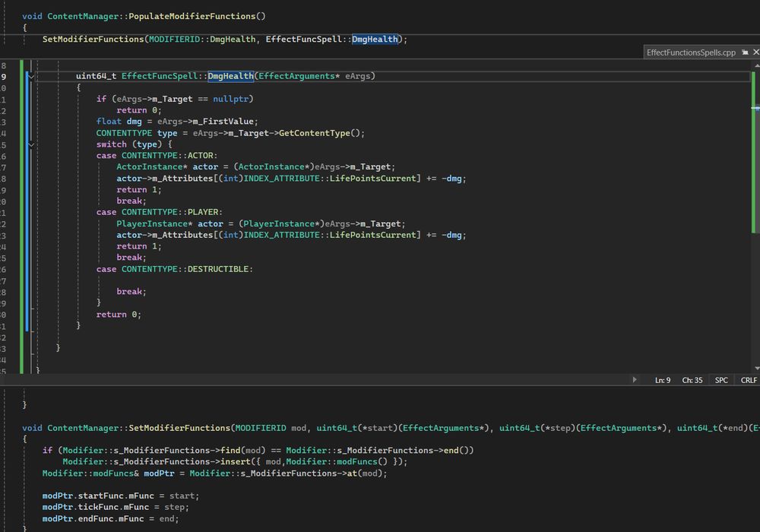Click peek window scroll down arrow
Image resolution: width=760 pixels, height=532 pixels.
point(755,369)
